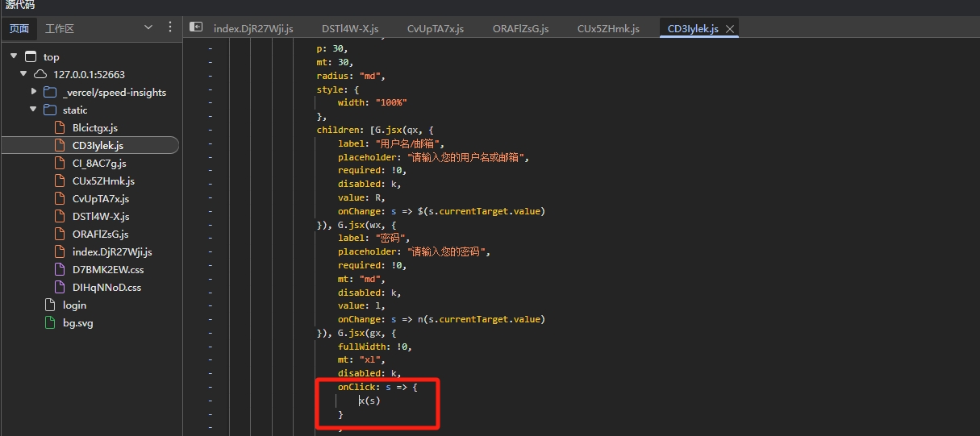Open the three-dot more options menu
Image resolution: width=980 pixels, height=436 pixels.
click(169, 27)
